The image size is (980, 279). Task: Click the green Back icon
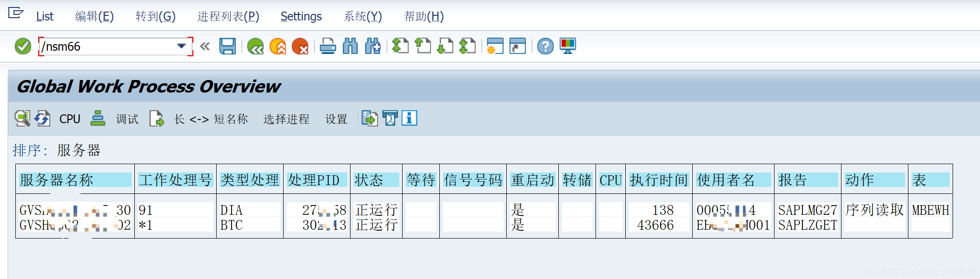pos(255,46)
